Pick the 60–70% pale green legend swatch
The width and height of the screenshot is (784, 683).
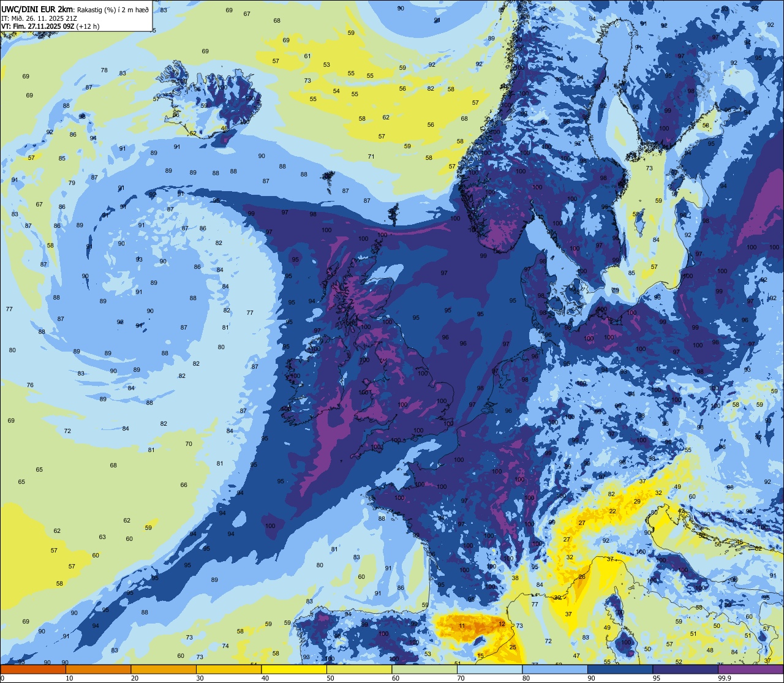coord(424,668)
